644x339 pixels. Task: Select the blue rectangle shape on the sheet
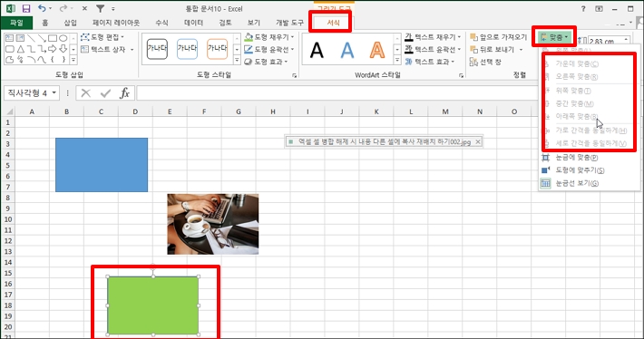[x=102, y=165]
